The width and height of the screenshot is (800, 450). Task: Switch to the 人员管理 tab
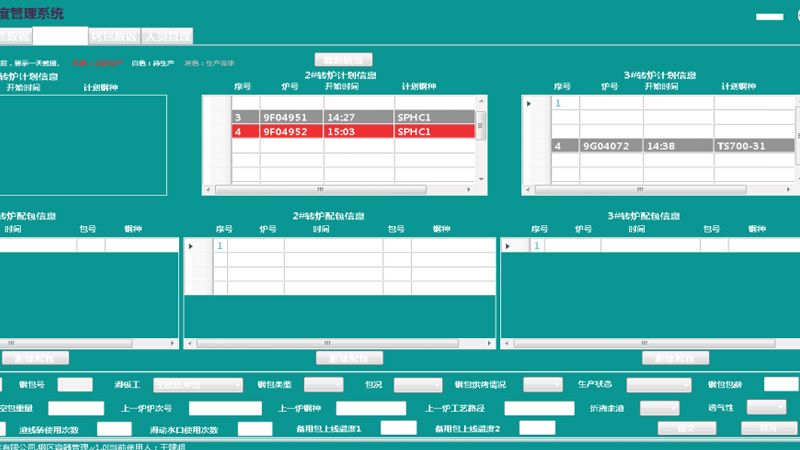coord(166,36)
